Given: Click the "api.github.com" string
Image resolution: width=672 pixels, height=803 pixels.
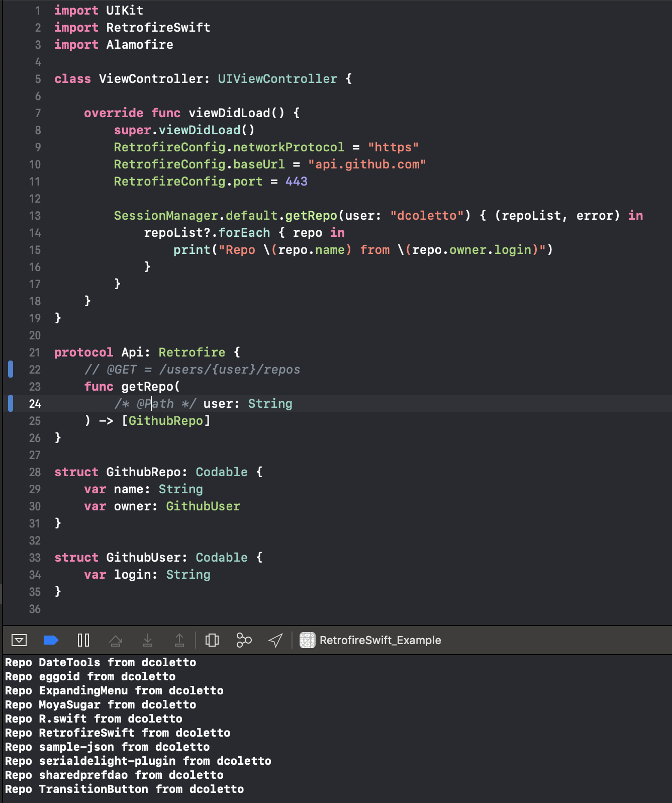Looking at the screenshot, I should click(x=367, y=164).
